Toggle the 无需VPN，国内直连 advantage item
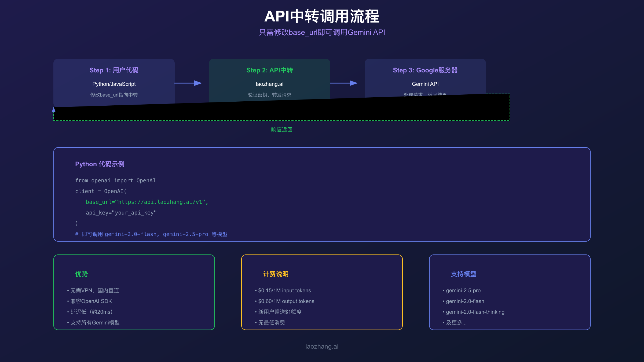 (94, 290)
